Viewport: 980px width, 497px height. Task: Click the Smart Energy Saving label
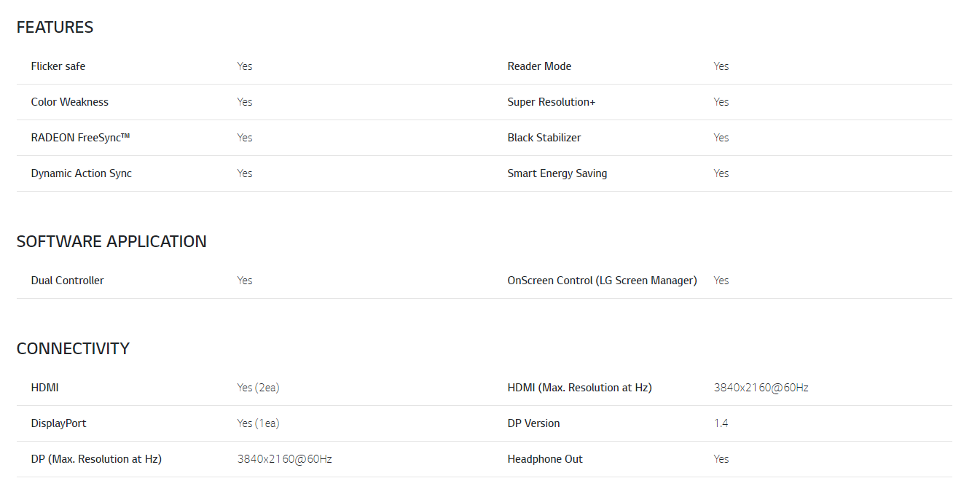click(x=557, y=173)
